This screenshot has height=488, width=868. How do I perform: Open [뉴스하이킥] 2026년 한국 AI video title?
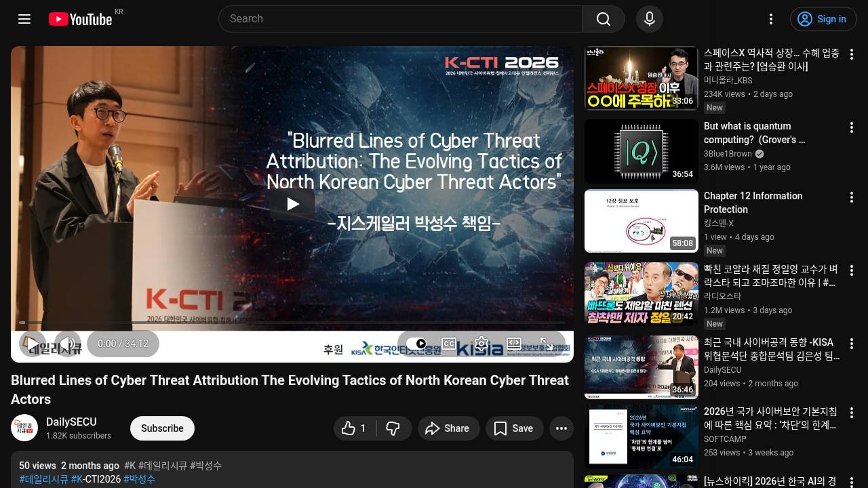click(x=770, y=481)
